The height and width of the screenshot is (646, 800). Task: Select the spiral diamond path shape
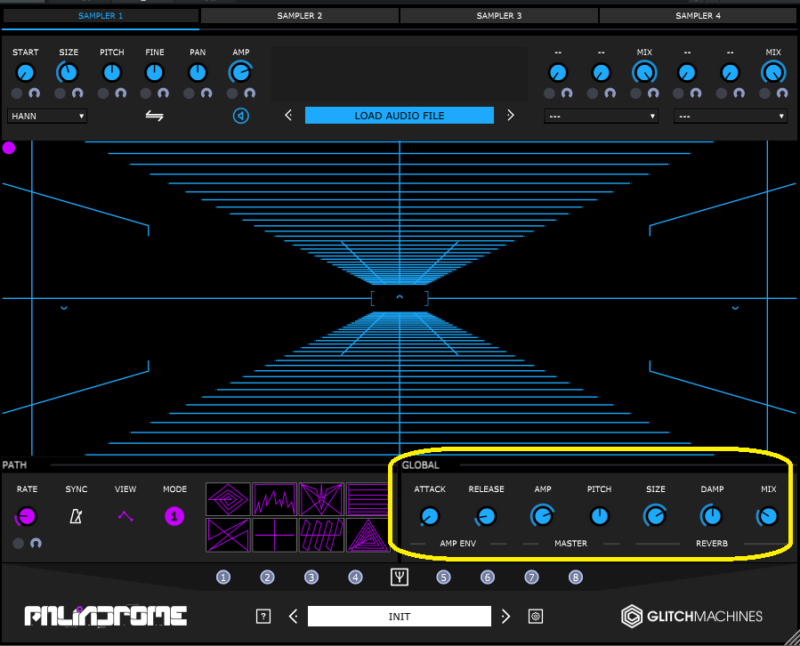tap(227, 499)
